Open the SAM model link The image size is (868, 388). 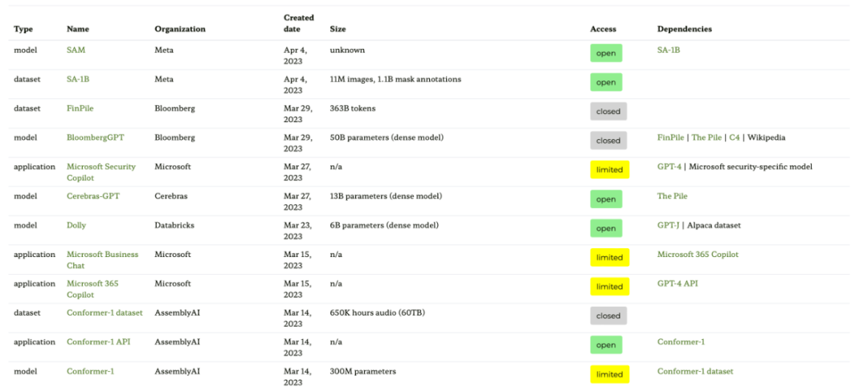pyautogui.click(x=76, y=50)
